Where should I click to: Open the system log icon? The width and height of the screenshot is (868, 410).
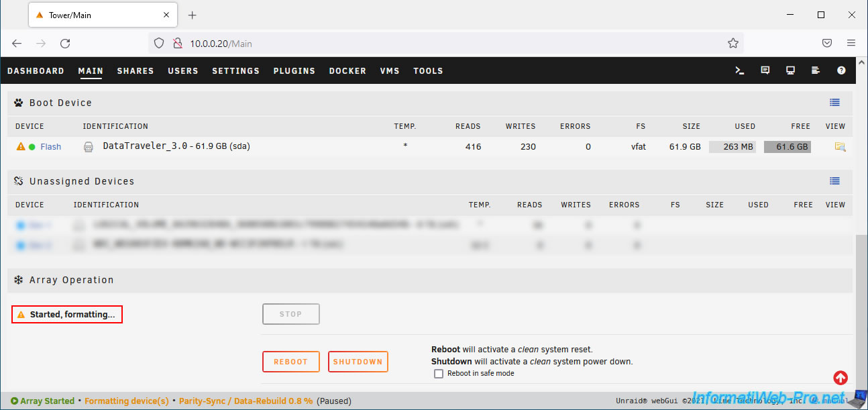point(816,70)
